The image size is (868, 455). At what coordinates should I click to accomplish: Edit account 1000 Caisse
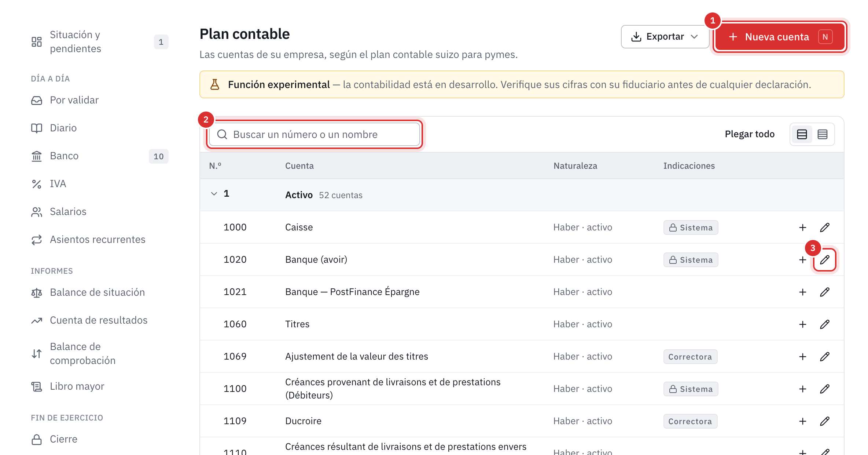(825, 227)
